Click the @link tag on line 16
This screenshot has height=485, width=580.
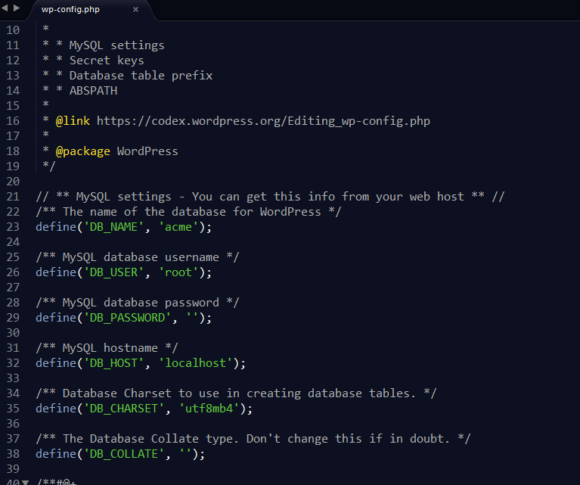[72, 121]
